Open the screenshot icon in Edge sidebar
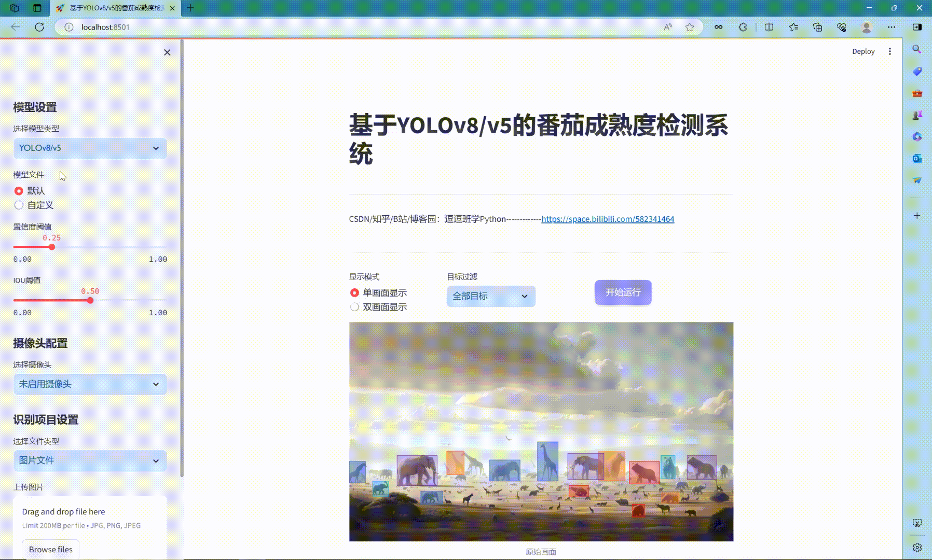Image resolution: width=932 pixels, height=560 pixels. click(x=917, y=523)
